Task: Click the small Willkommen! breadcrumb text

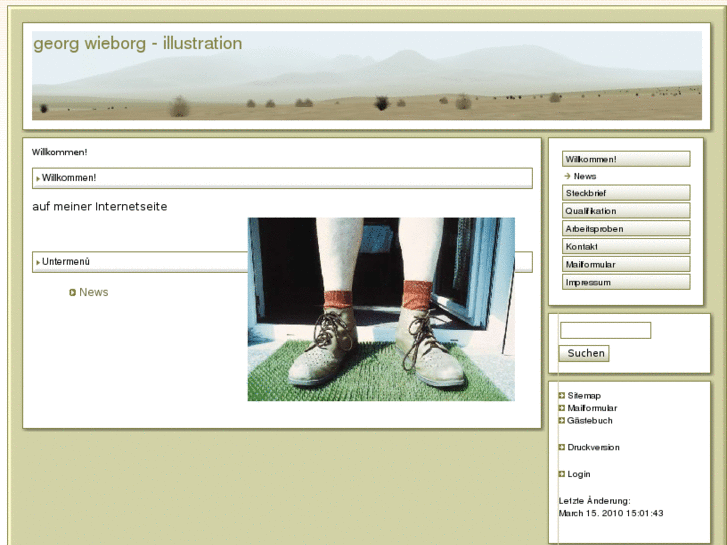Action: 59,152
